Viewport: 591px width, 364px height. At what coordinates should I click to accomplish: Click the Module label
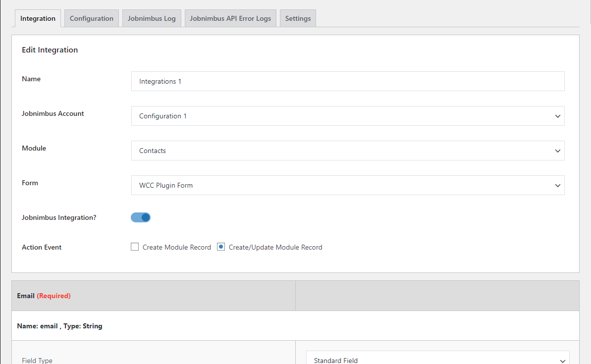point(34,148)
